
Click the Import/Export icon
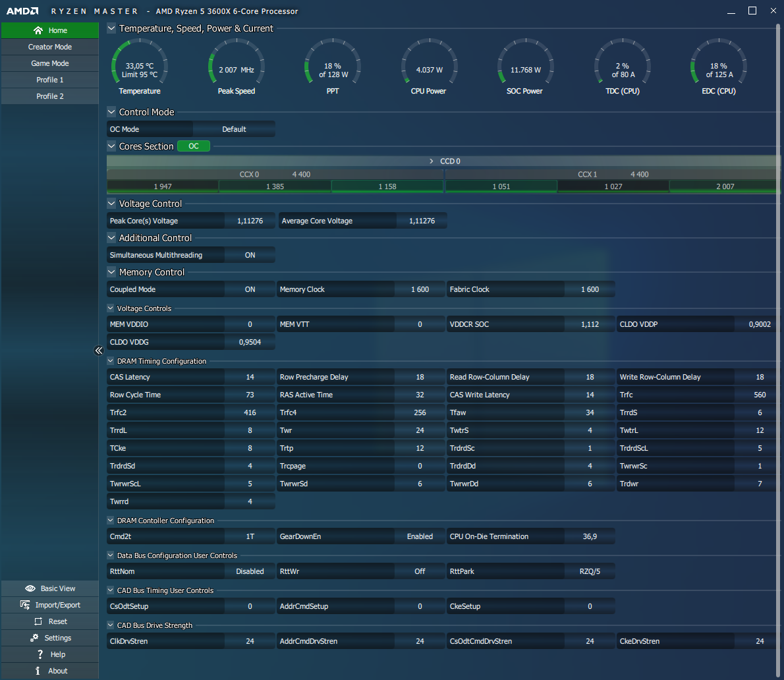(x=25, y=605)
